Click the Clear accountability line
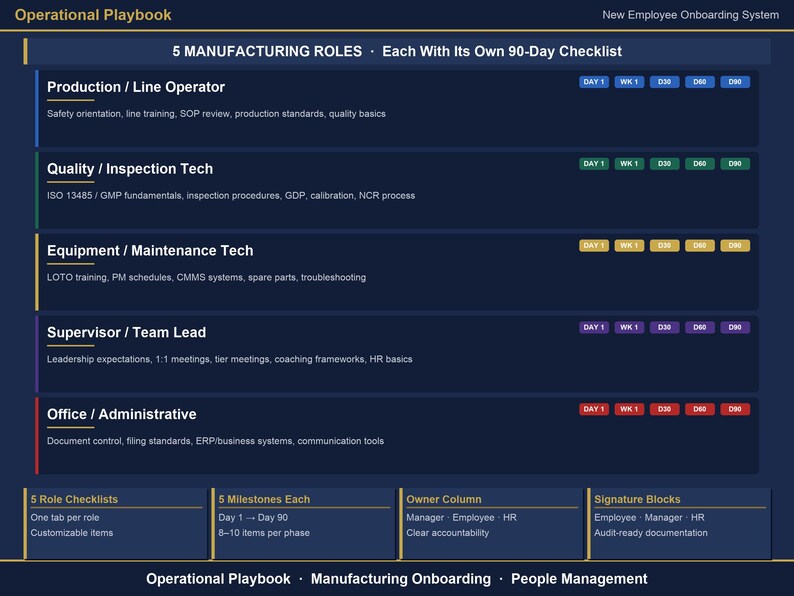Viewport: 794px width, 596px height. (448, 533)
